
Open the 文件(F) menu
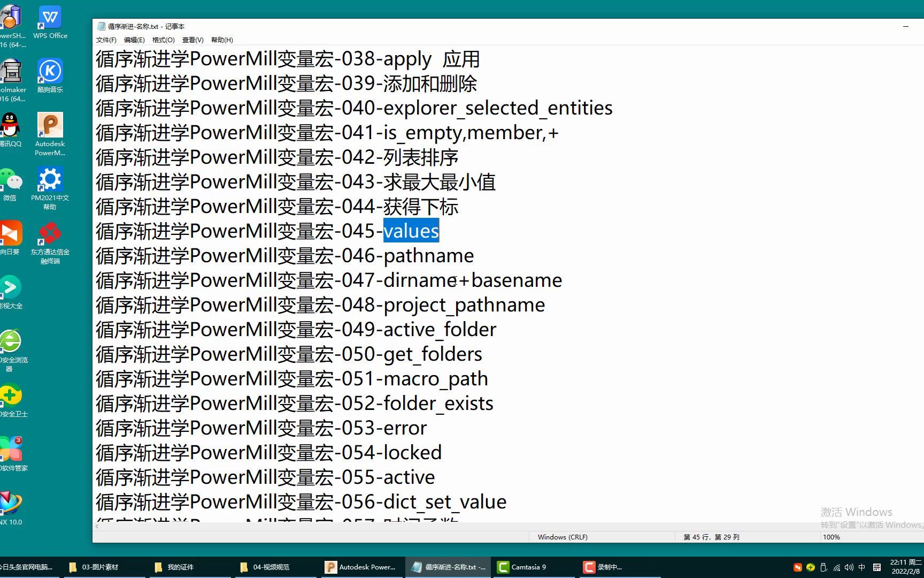coord(106,40)
